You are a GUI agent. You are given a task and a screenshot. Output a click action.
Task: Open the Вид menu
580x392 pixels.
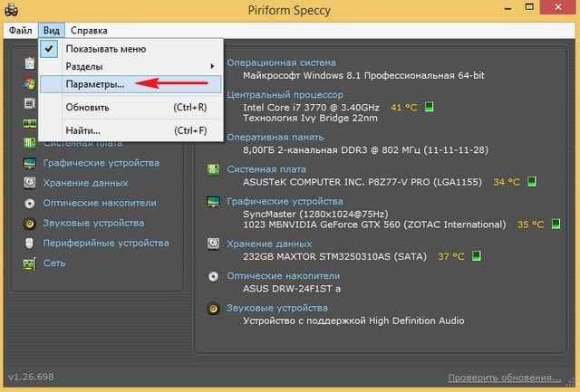click(x=52, y=30)
